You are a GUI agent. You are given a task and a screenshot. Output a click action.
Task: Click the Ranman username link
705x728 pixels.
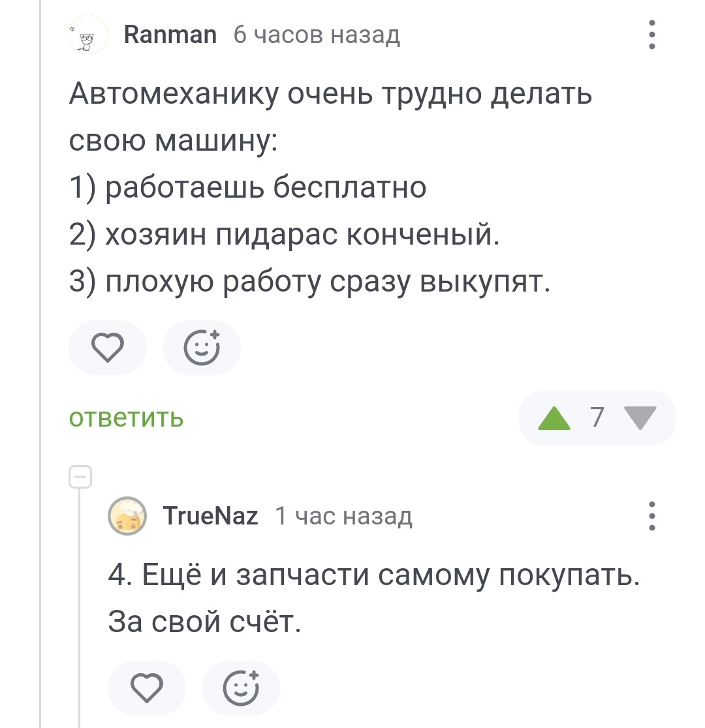170,34
